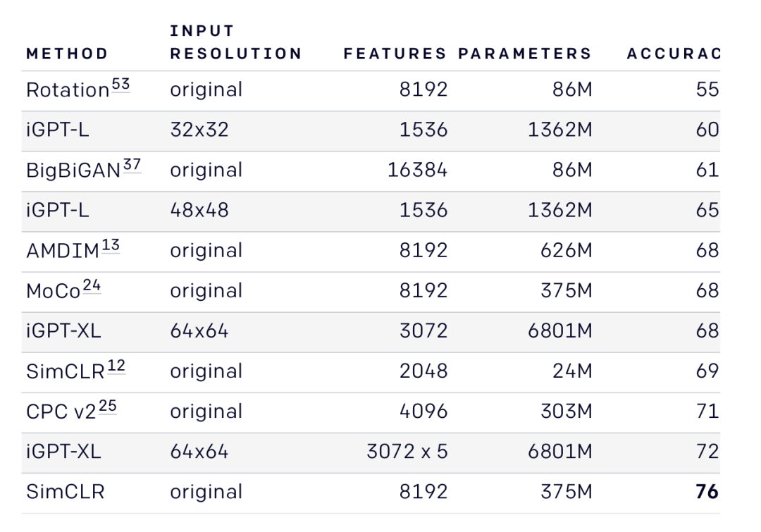761x532 pixels.
Task: Click the ACCURACY column header
Action: [x=672, y=54]
